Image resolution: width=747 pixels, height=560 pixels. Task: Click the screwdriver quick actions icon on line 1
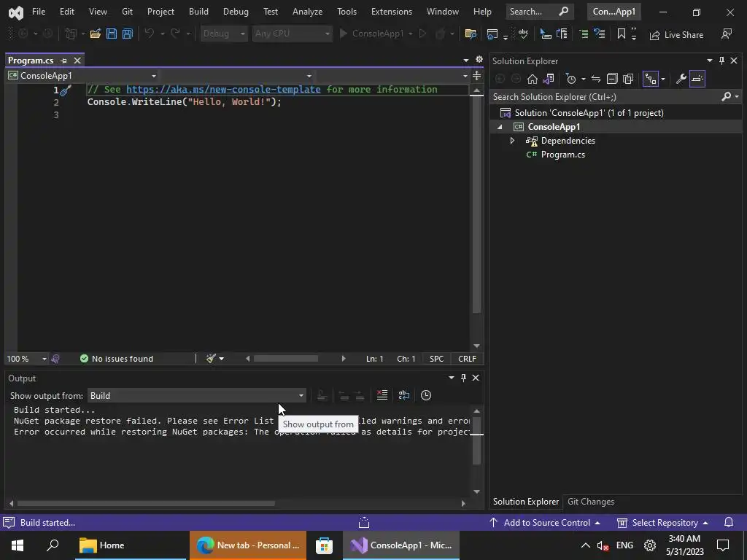click(66, 90)
